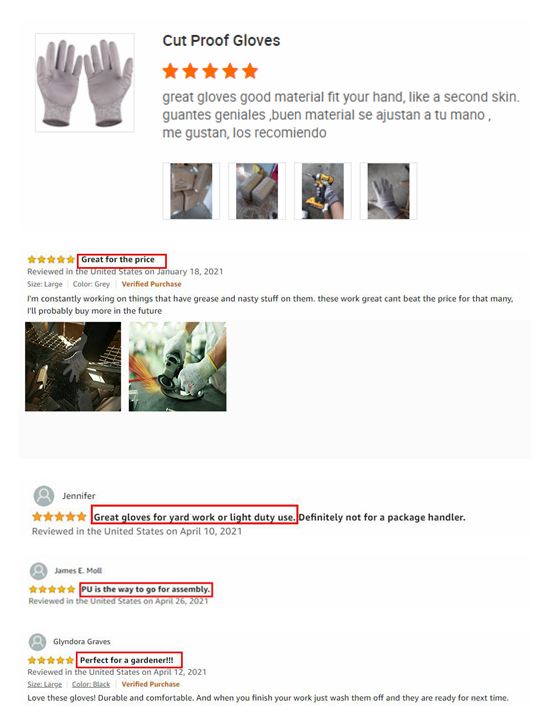The height and width of the screenshot is (726, 550).
Task: Click the star rating beside 'Great for the price'
Action: click(x=51, y=260)
